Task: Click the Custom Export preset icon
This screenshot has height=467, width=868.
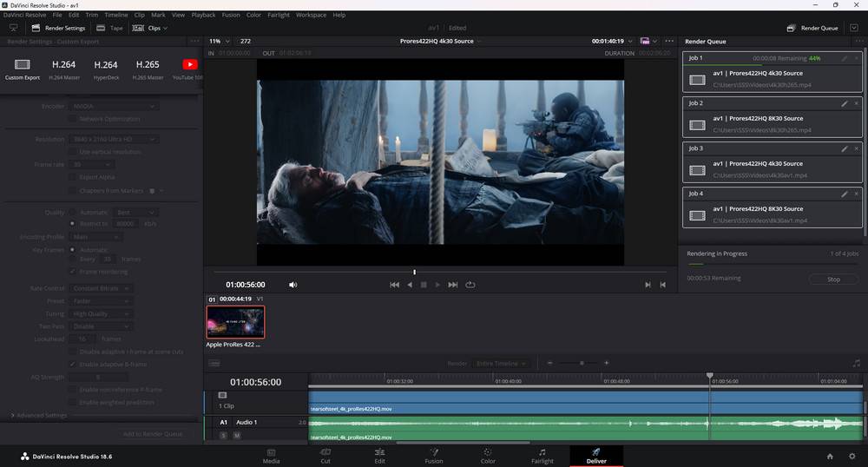Action: pos(23,65)
